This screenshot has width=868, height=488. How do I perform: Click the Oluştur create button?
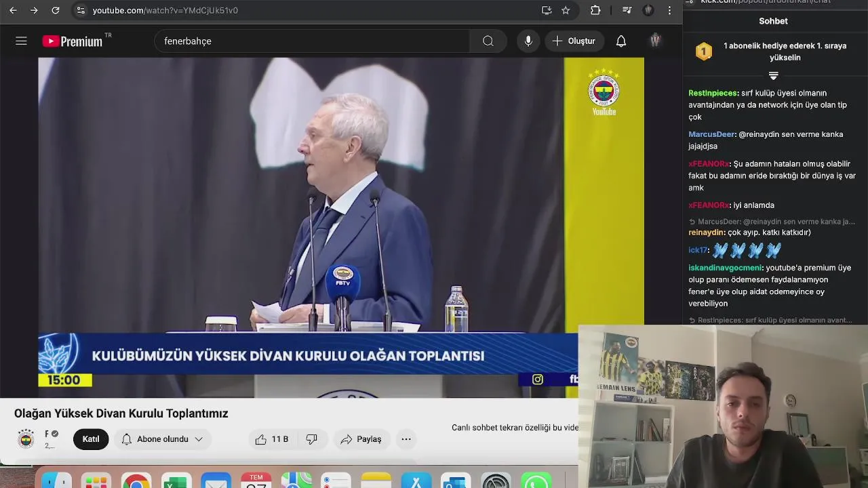point(574,41)
